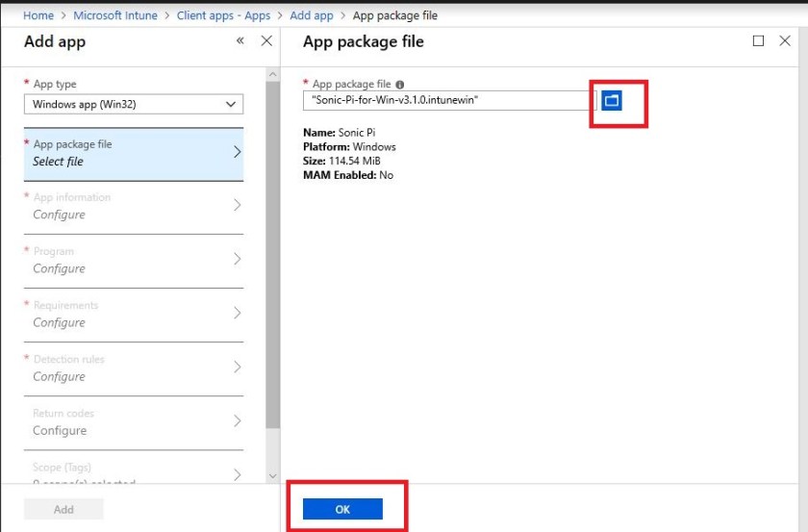The image size is (808, 532).
Task: Click the intunewin file name input field
Action: coord(448,100)
